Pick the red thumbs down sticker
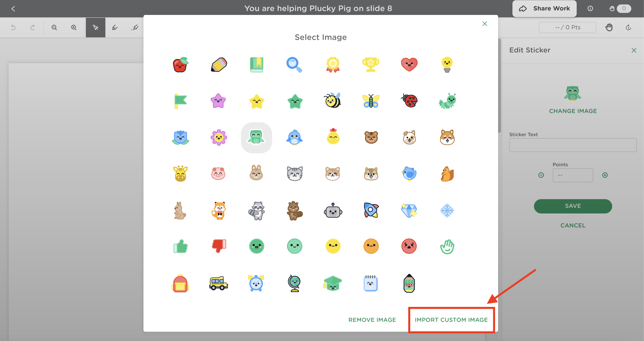Image resolution: width=644 pixels, height=341 pixels. [x=219, y=246]
